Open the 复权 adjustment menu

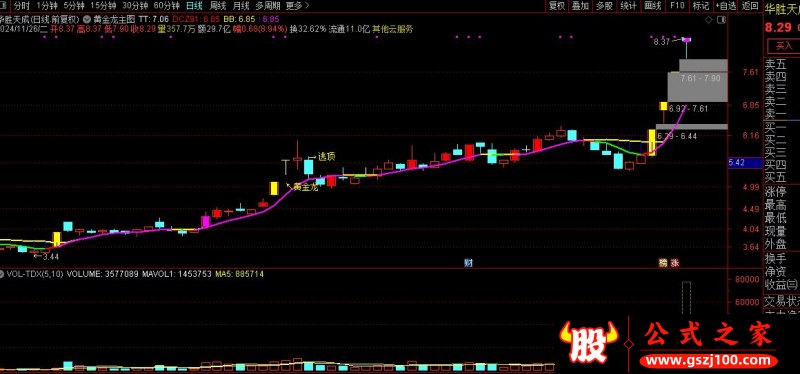click(x=557, y=6)
